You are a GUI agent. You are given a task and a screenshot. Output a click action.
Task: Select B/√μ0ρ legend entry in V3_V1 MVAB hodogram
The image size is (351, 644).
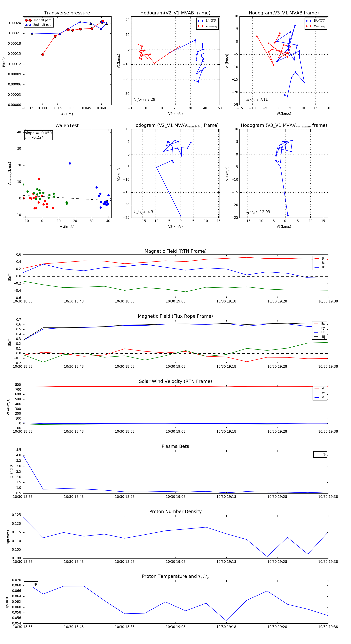coord(316,21)
